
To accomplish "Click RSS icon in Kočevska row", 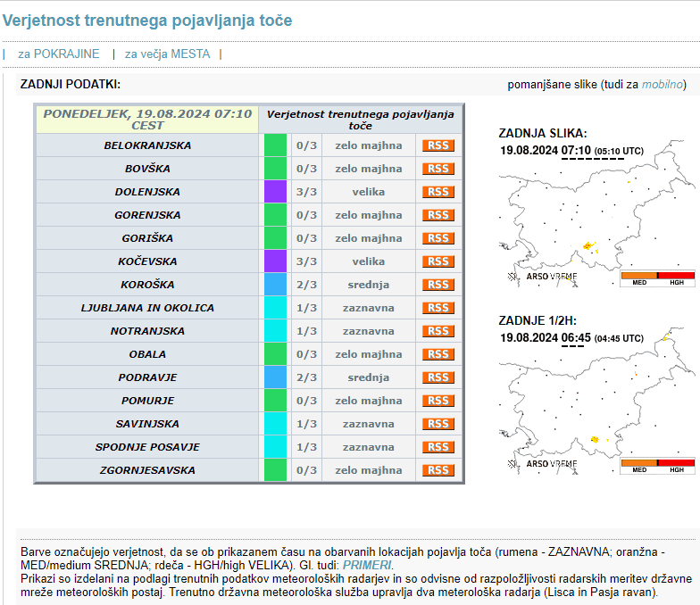I will (x=438, y=261).
